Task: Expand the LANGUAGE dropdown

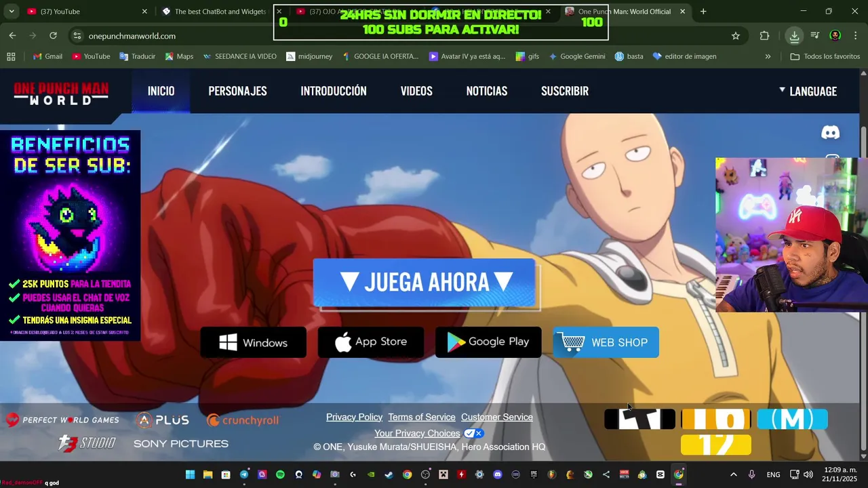Action: pos(808,91)
